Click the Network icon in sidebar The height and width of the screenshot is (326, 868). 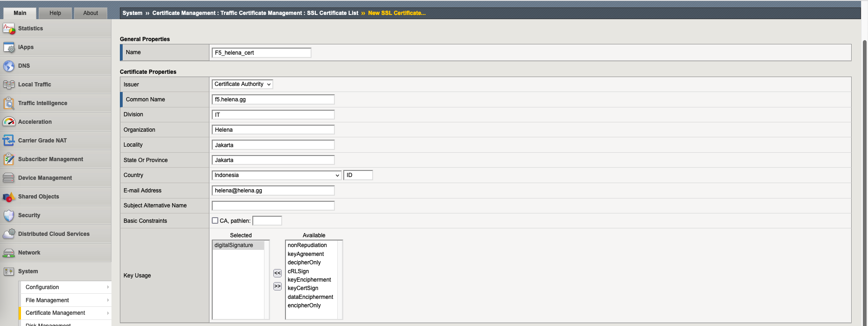click(x=9, y=253)
